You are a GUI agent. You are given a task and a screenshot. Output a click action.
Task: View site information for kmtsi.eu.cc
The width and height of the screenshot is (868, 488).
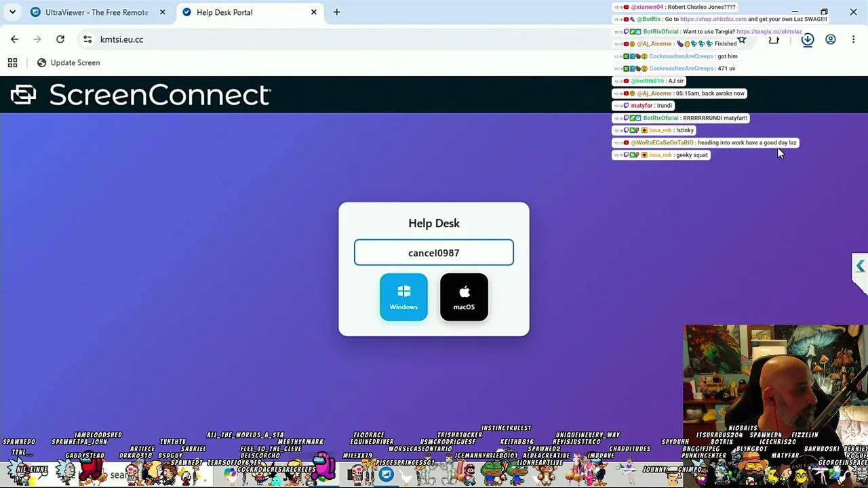pos(87,39)
